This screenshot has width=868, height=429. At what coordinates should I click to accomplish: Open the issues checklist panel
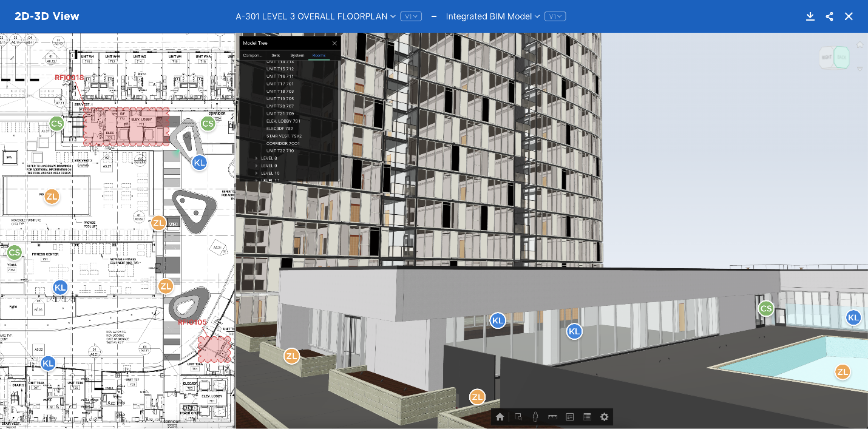pyautogui.click(x=569, y=417)
